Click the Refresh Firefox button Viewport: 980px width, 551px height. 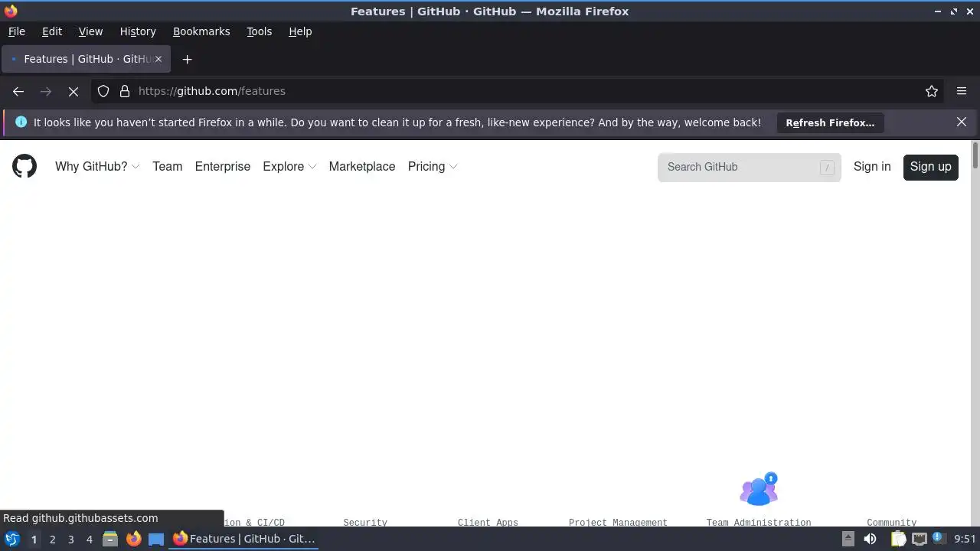(x=830, y=122)
